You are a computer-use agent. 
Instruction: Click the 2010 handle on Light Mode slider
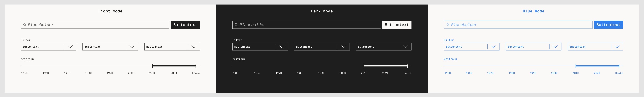click(153, 66)
